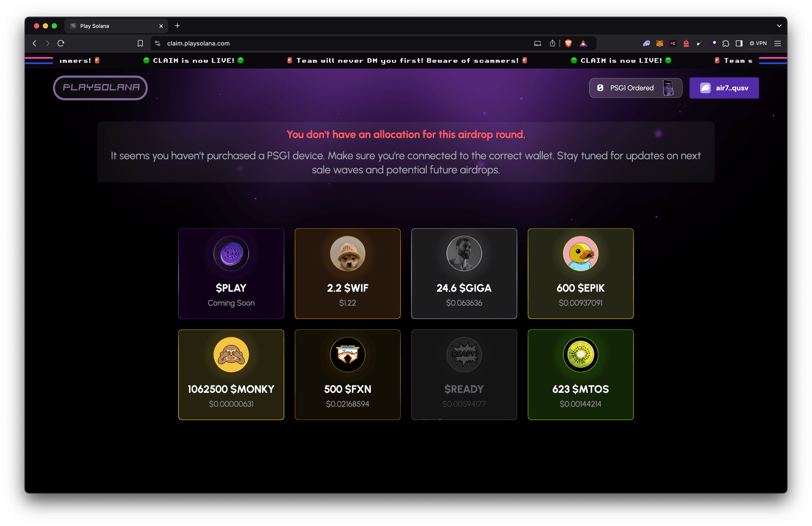Viewport: 812px width, 526px height.
Task: Open air7..qusv wallet menu
Action: [x=724, y=88]
